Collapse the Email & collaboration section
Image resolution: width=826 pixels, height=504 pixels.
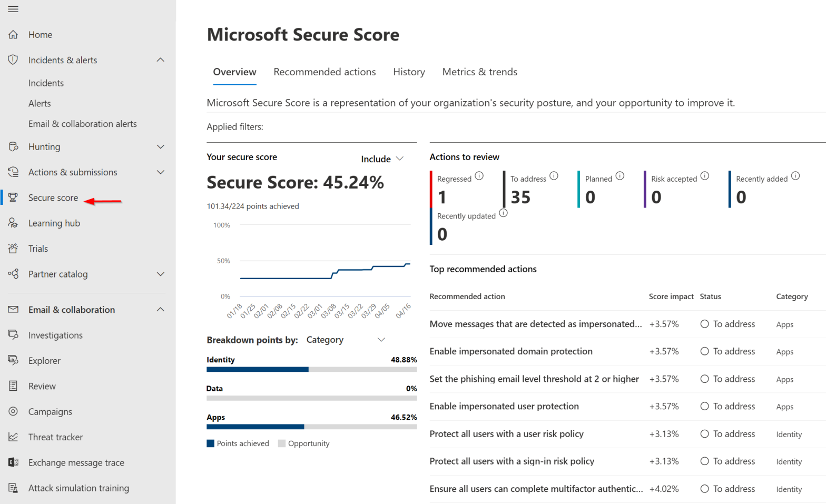[x=160, y=310]
